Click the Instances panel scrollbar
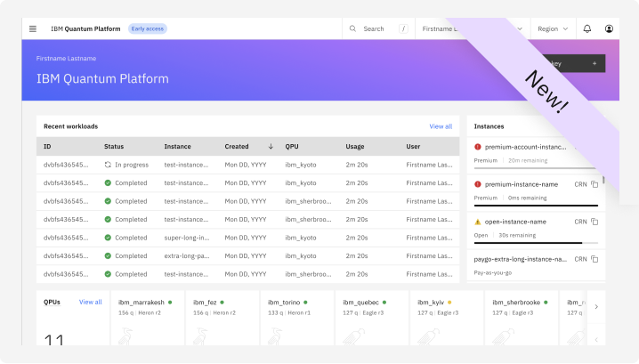 pyautogui.click(x=603, y=180)
